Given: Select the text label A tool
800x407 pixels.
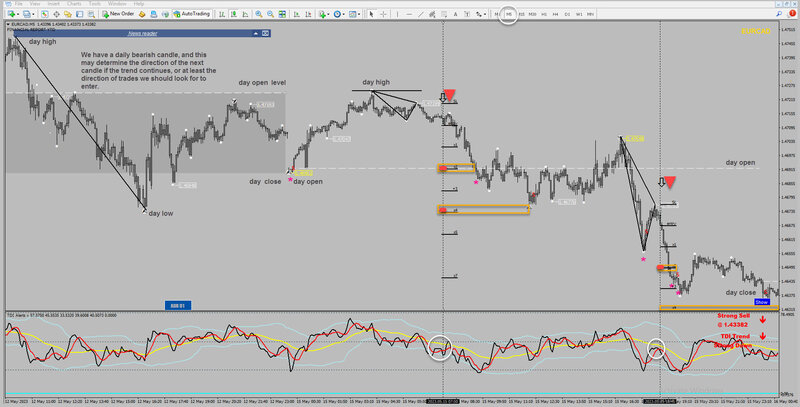Looking at the screenshot, I should (455, 14).
